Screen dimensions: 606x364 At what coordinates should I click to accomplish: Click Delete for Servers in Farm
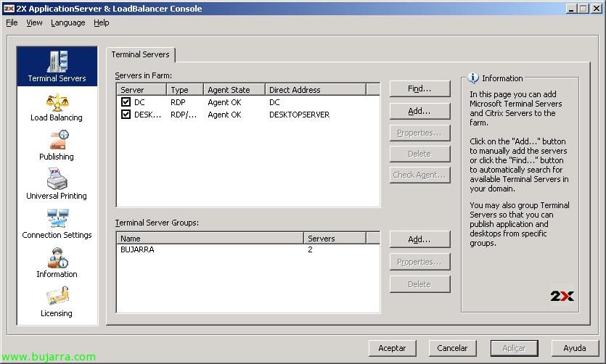click(x=419, y=154)
